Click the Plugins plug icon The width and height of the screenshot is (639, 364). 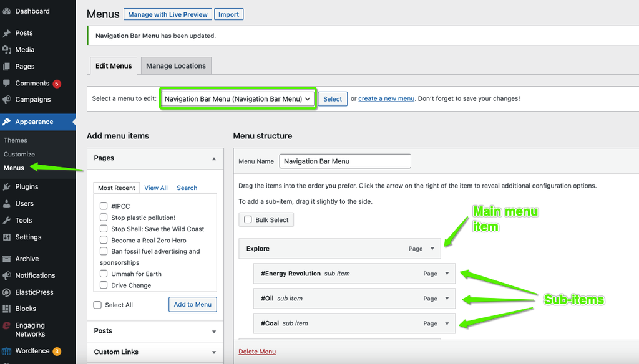click(x=6, y=187)
